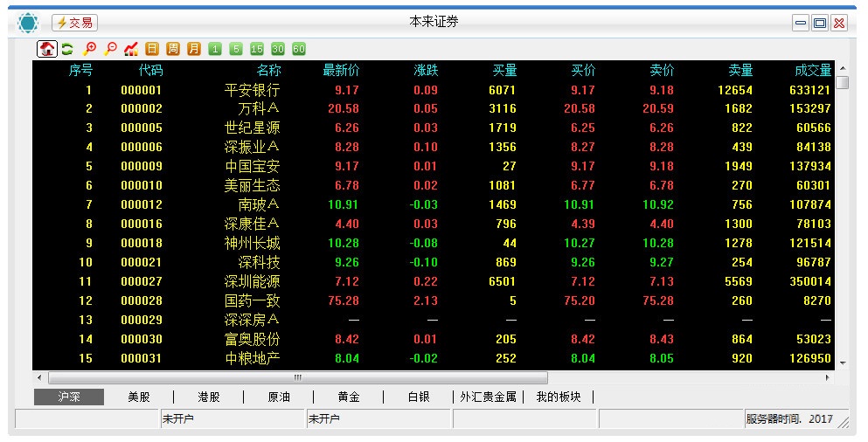
Task: Select the 30-minute chart icon
Action: tap(278, 49)
